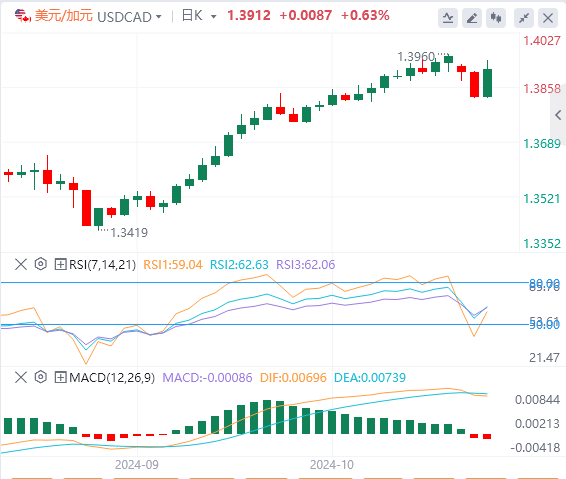The height and width of the screenshot is (479, 566).
Task: Click the indicator line chart icon
Action: [448, 18]
